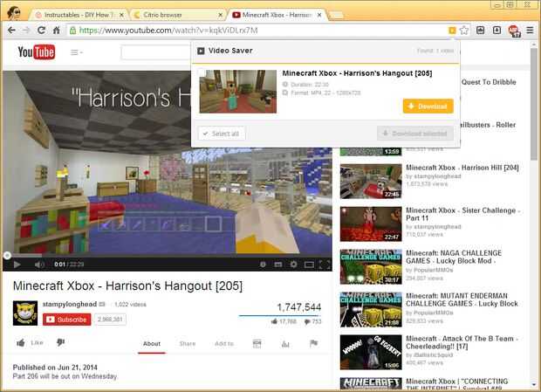Tick the checkbox beside the Video Saver thumbnail

coord(202,73)
